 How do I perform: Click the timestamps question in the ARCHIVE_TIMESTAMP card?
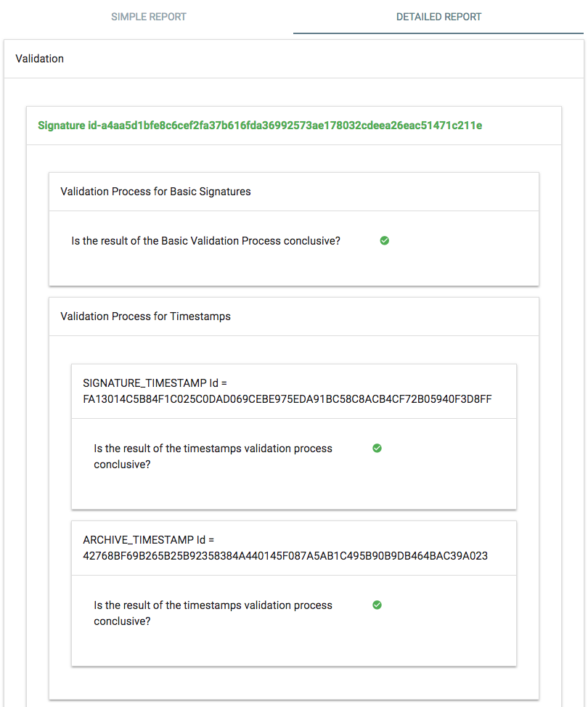[213, 605]
